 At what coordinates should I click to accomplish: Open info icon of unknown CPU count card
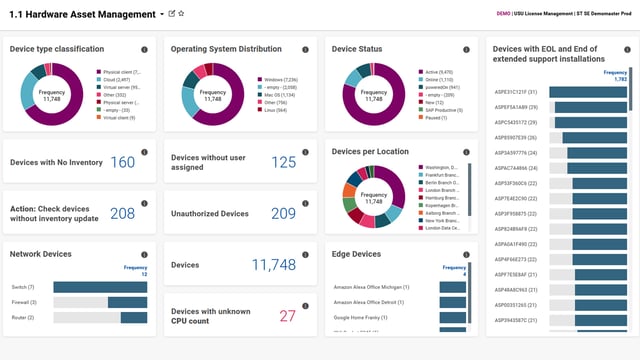(x=305, y=306)
